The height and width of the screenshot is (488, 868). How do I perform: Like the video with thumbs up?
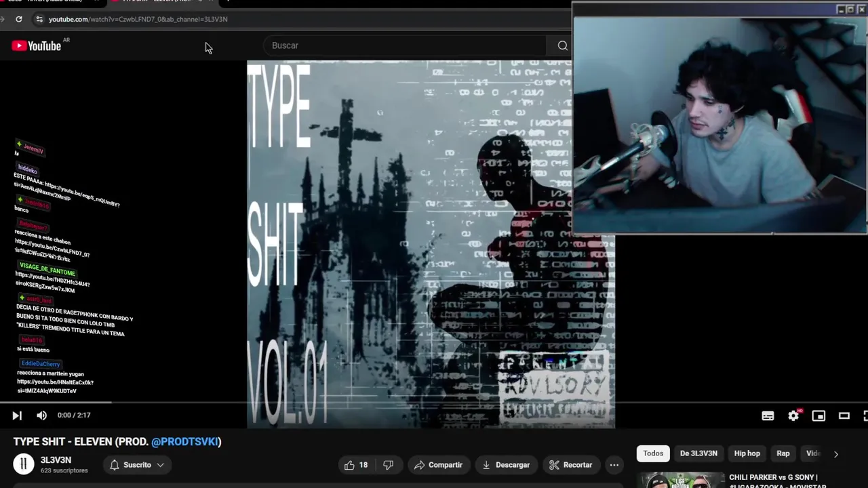point(356,465)
